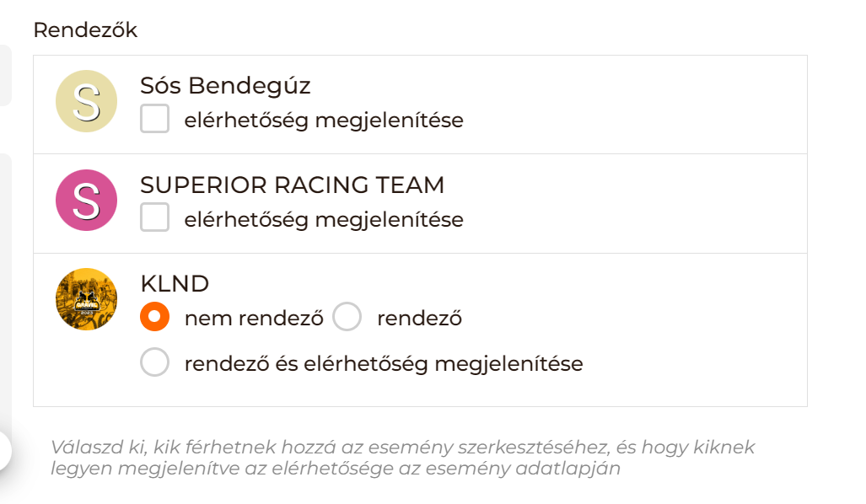Click the Sós Bendegúz name
The height and width of the screenshot is (504, 866).
point(225,86)
